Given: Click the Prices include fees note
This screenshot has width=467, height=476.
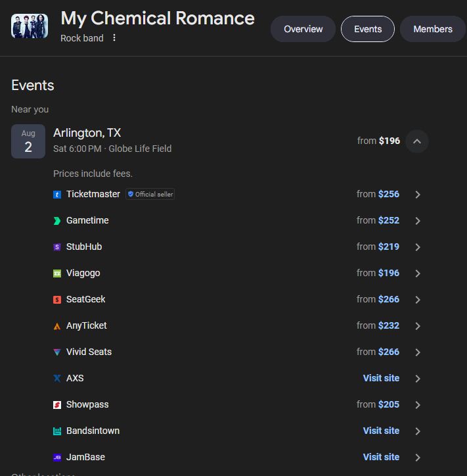Looking at the screenshot, I should (93, 174).
